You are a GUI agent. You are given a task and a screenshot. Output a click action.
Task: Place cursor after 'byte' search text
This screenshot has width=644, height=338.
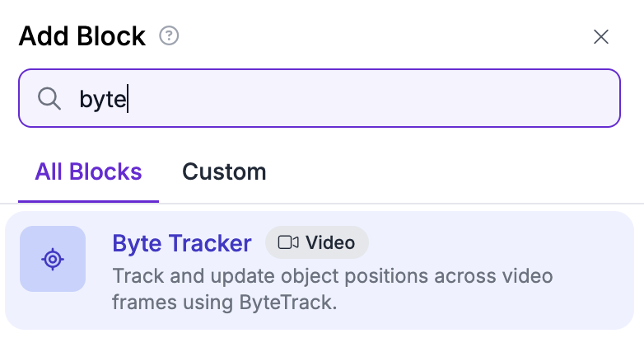click(128, 99)
